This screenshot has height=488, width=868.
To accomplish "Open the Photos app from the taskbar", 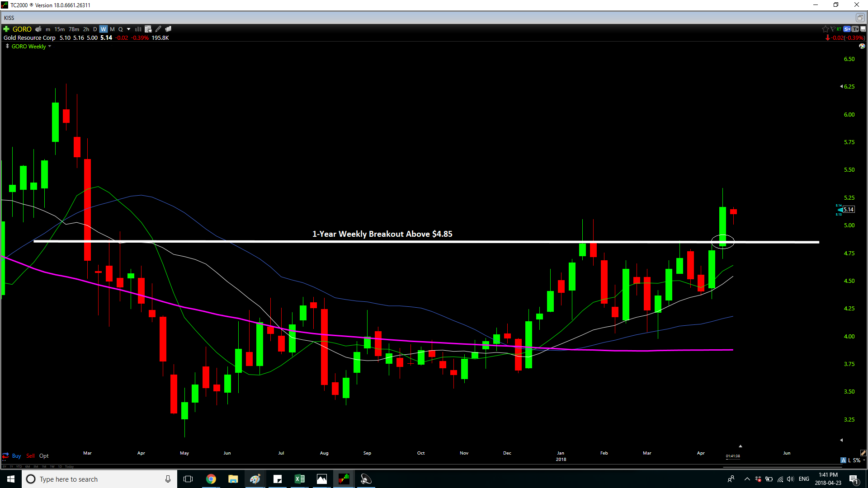I will coord(322,479).
